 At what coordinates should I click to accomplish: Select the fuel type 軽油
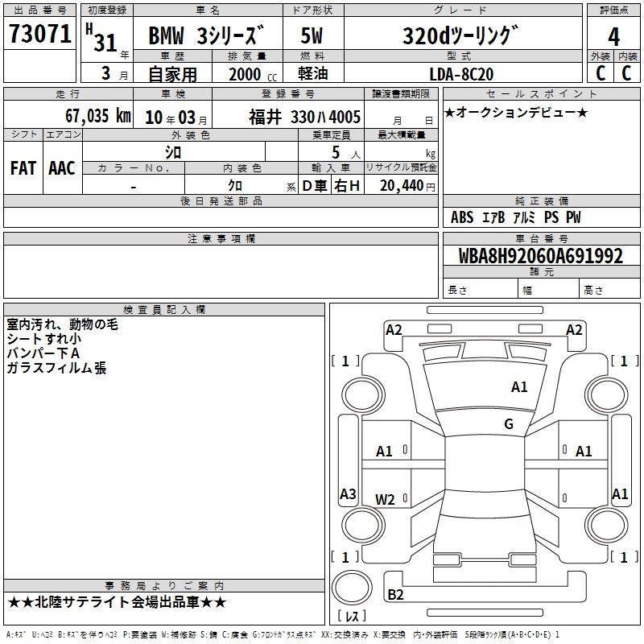313,73
